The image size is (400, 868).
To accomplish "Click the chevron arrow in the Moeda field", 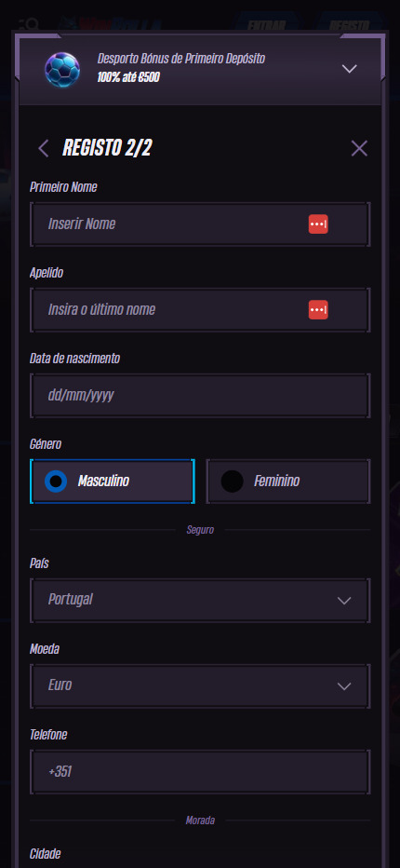I will pos(344,686).
